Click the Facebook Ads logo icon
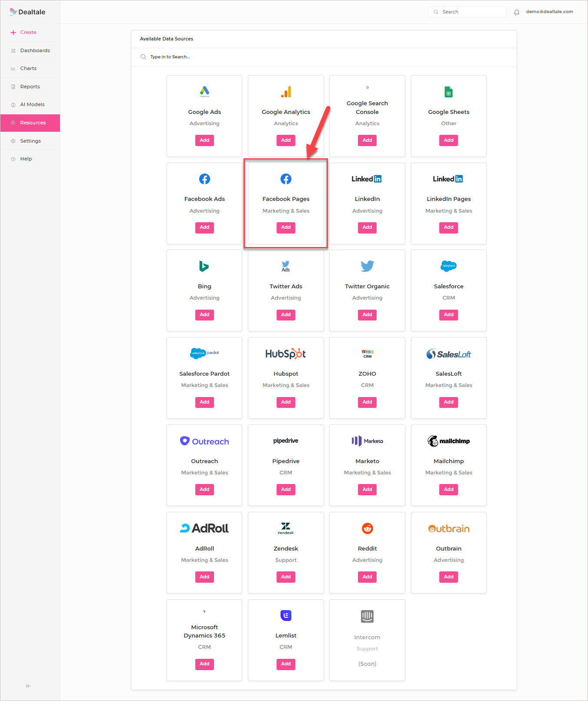This screenshot has width=588, height=701. pyautogui.click(x=204, y=179)
